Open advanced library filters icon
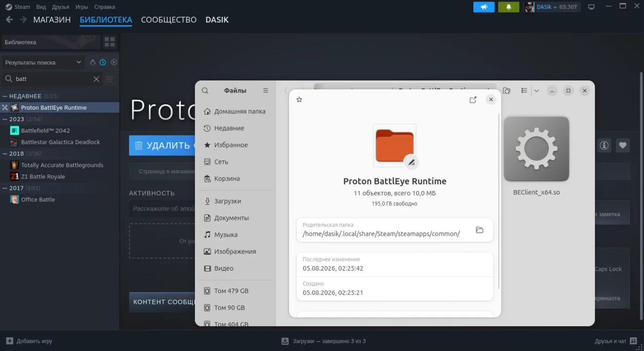Screen dimensions: 644x351 click(x=110, y=79)
